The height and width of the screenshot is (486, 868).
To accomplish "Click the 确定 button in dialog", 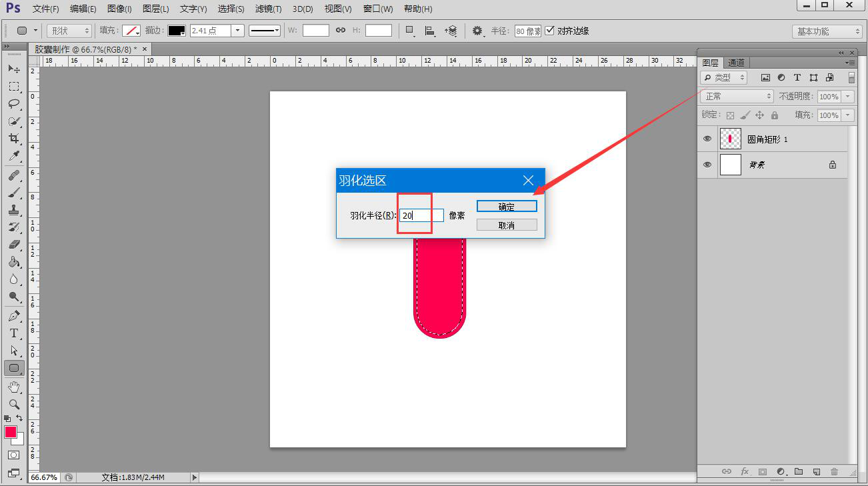I will click(507, 207).
